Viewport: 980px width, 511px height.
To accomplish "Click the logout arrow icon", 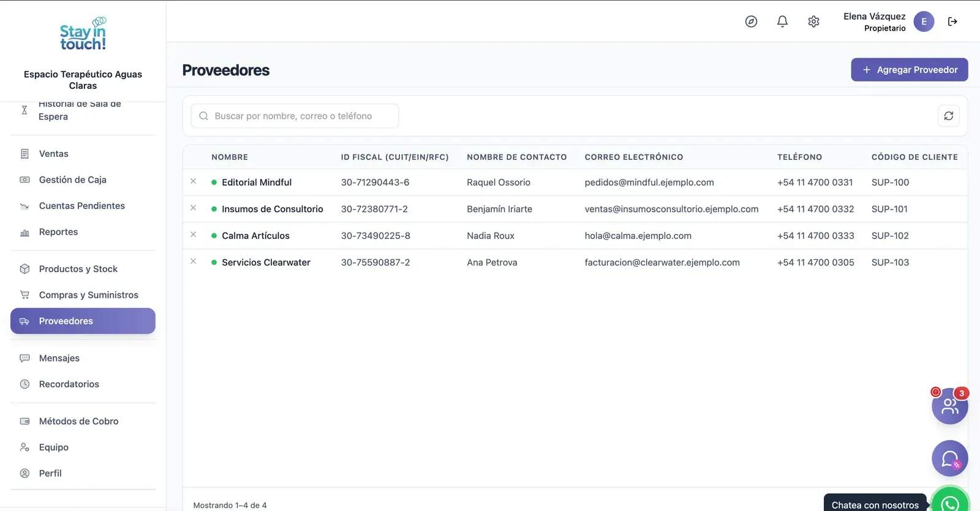I will (952, 21).
